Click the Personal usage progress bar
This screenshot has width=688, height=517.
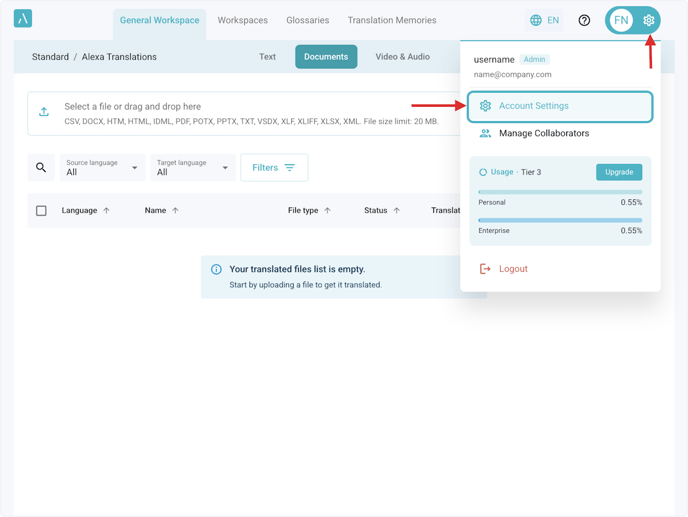[x=560, y=192]
